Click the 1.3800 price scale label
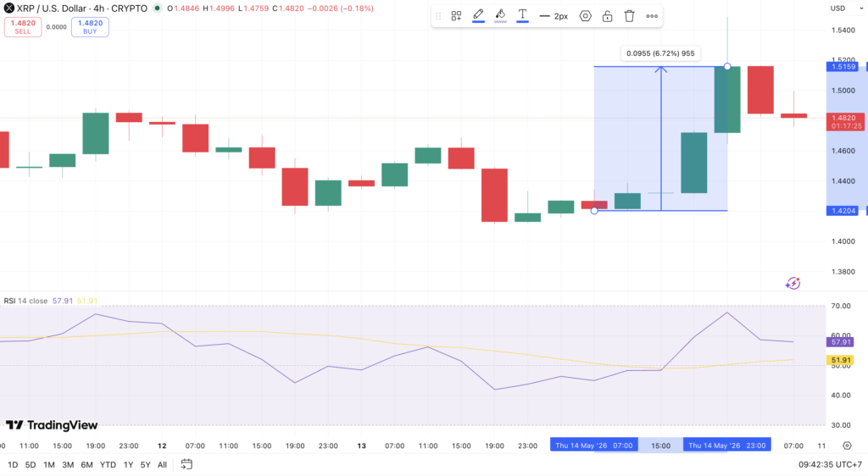This screenshot has width=868, height=476. point(843,271)
